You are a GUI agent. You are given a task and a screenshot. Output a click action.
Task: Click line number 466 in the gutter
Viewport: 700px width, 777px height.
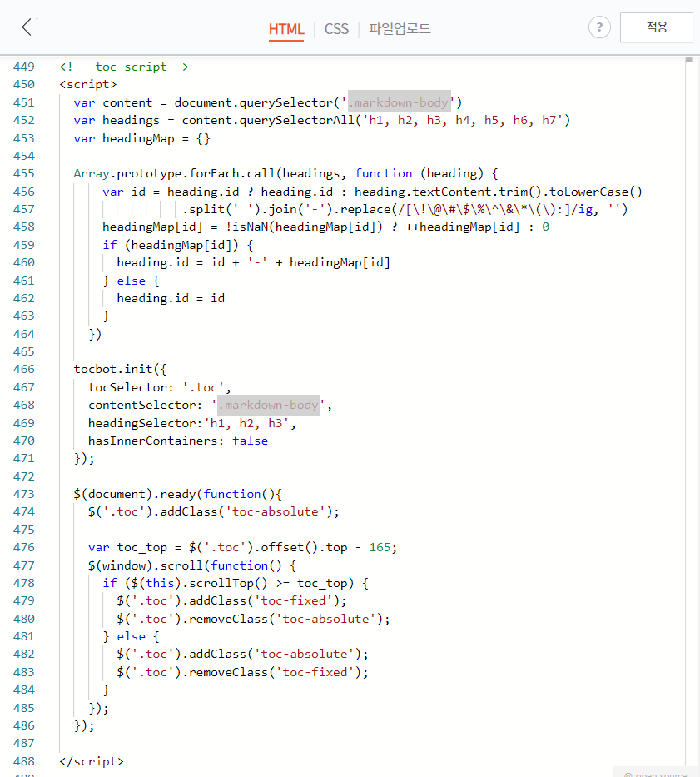(x=24, y=369)
